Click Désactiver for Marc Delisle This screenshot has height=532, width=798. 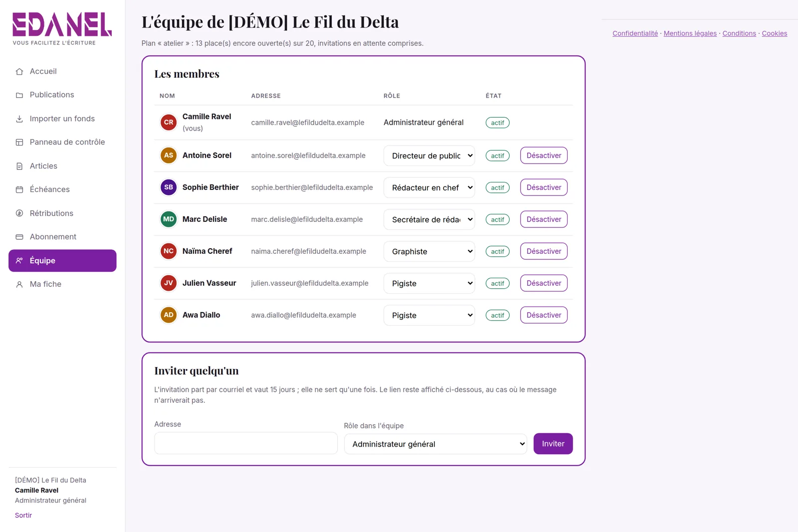pos(544,219)
